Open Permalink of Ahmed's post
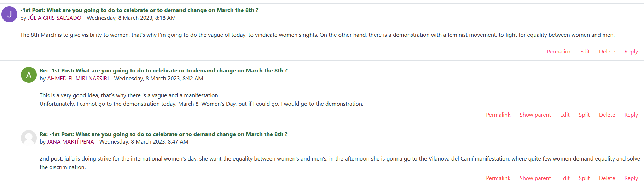The image size is (644, 186). pos(498,115)
